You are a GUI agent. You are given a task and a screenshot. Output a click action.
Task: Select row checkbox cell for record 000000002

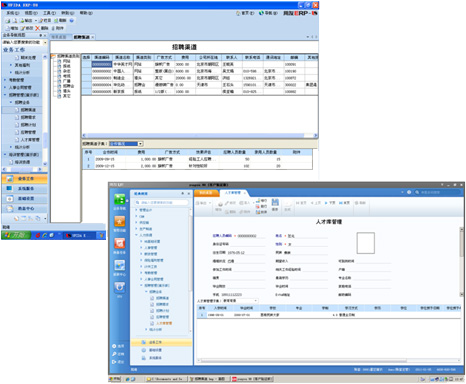[87, 71]
